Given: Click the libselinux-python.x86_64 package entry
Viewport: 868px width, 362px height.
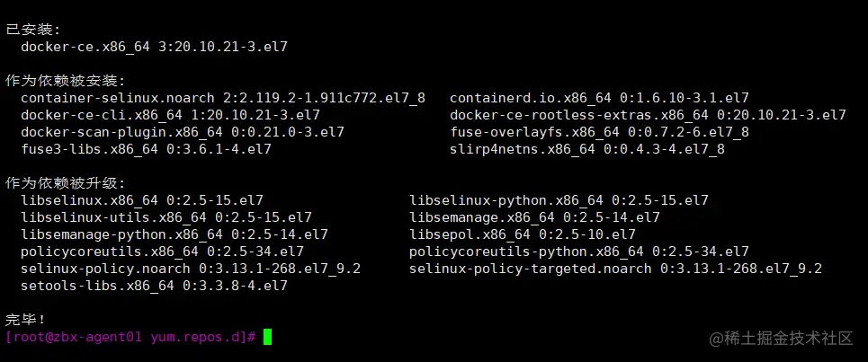Looking at the screenshot, I should (x=559, y=199).
